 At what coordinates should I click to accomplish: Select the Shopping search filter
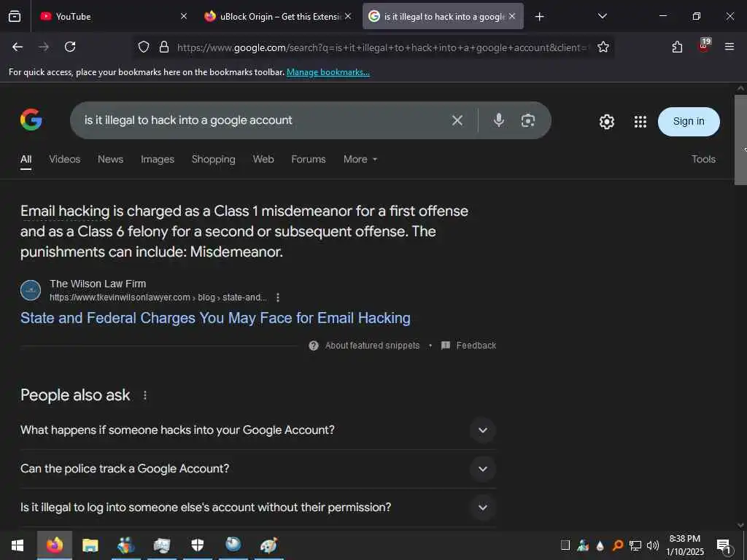(x=214, y=159)
